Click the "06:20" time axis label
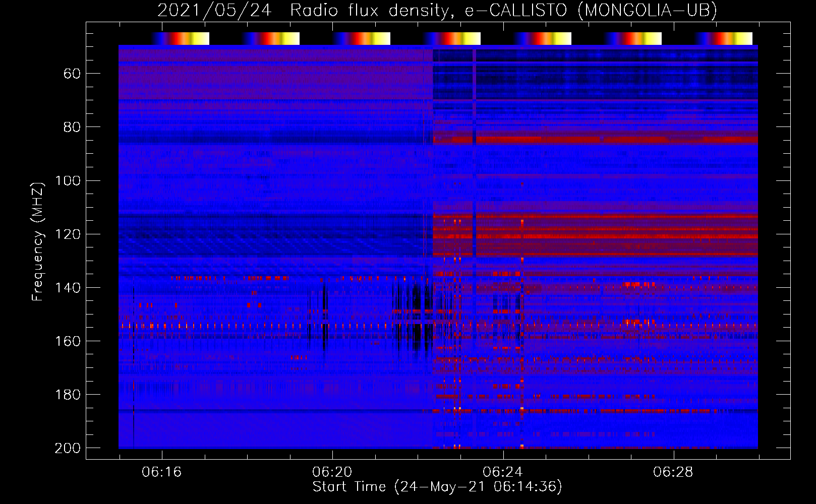Image resolution: width=816 pixels, height=504 pixels. point(332,472)
